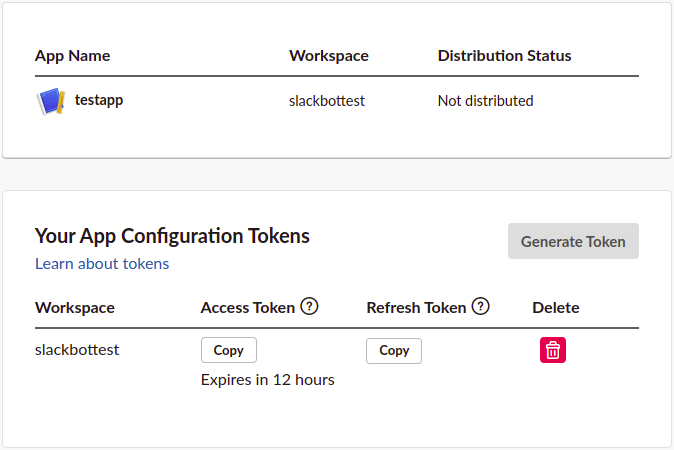Select the Not distributed status text
674x450 pixels.
(x=485, y=101)
